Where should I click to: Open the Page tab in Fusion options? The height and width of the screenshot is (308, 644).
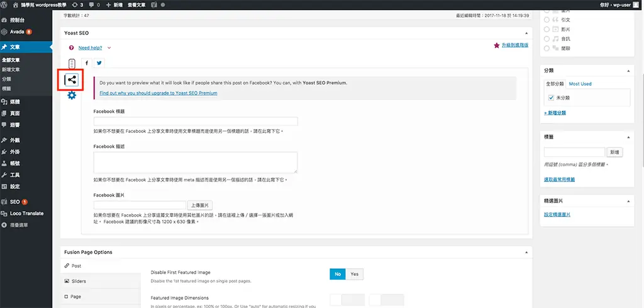(101, 297)
